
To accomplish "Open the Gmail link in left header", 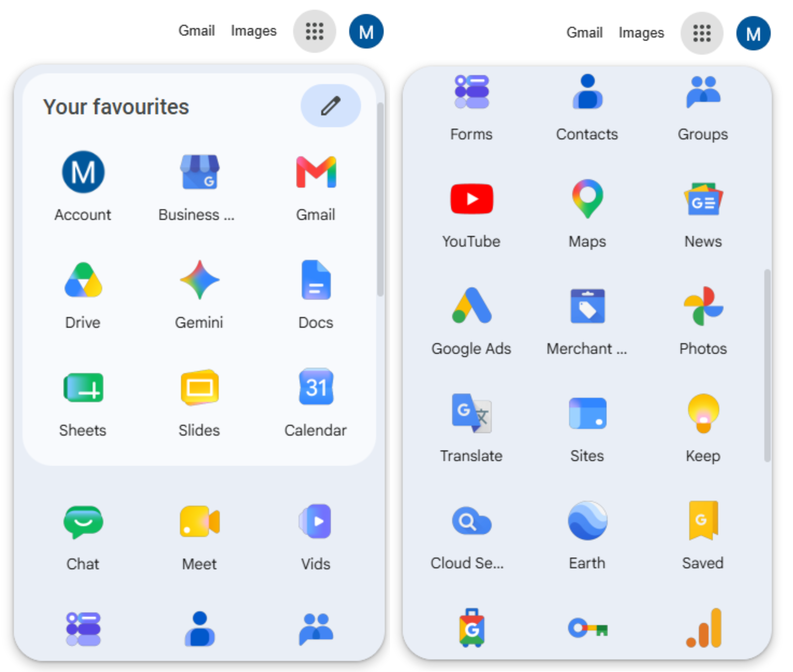I will 197,30.
